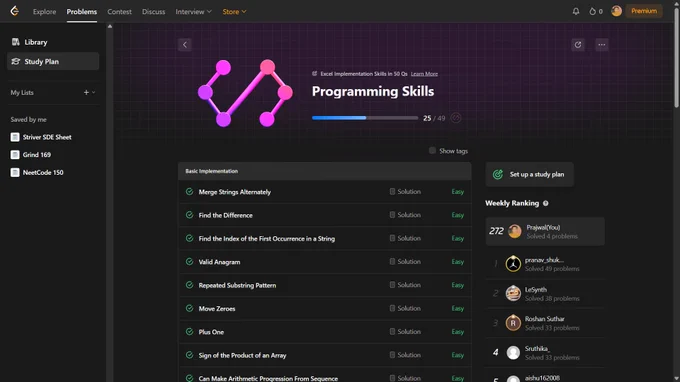The height and width of the screenshot is (382, 680).
Task: Click Sruthika_ ranking avatar
Action: pyautogui.click(x=513, y=353)
